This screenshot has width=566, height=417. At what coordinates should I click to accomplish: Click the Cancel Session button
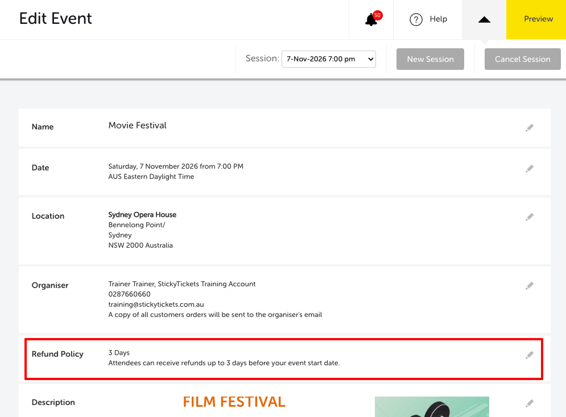(x=522, y=59)
